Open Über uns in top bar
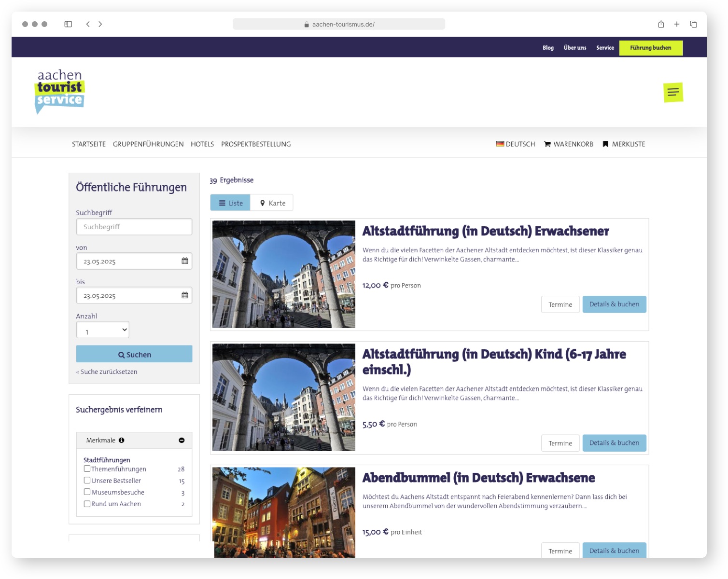 click(x=575, y=48)
